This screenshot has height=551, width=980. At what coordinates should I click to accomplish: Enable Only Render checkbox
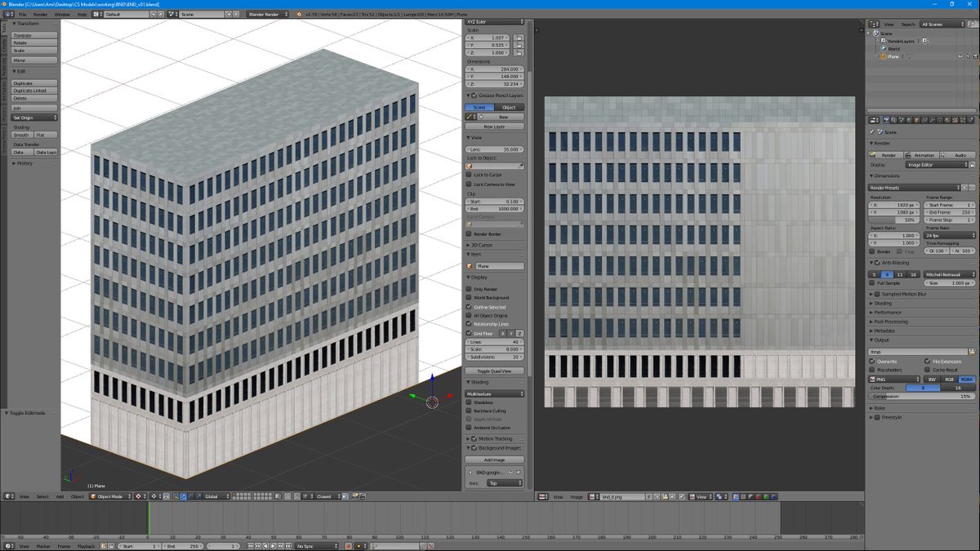(469, 289)
